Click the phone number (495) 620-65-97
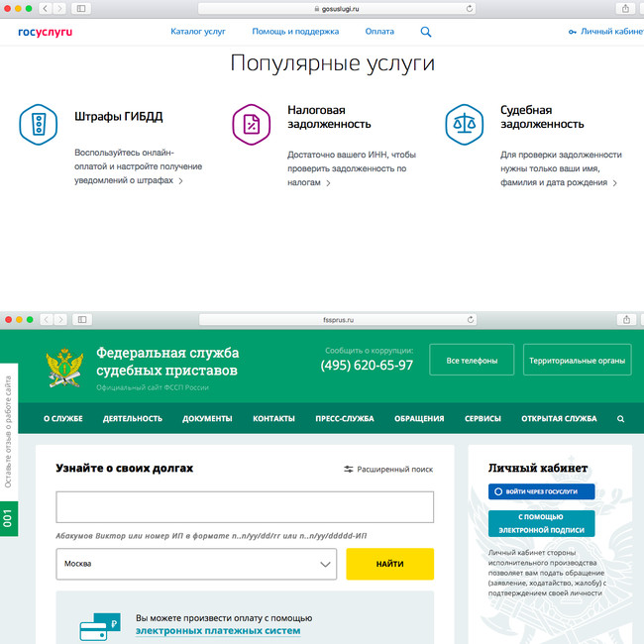The width and height of the screenshot is (644, 644). [367, 366]
